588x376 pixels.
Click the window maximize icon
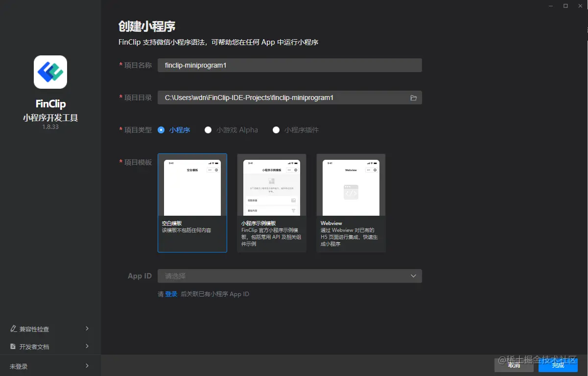pyautogui.click(x=565, y=6)
